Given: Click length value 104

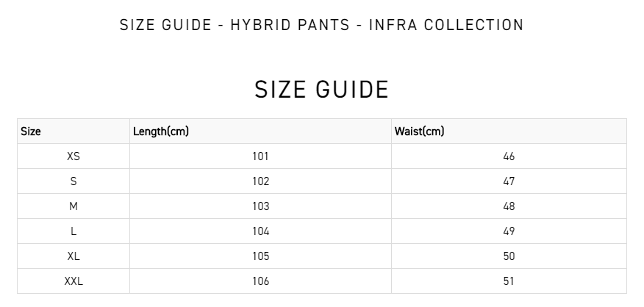Looking at the screenshot, I should (x=260, y=231).
